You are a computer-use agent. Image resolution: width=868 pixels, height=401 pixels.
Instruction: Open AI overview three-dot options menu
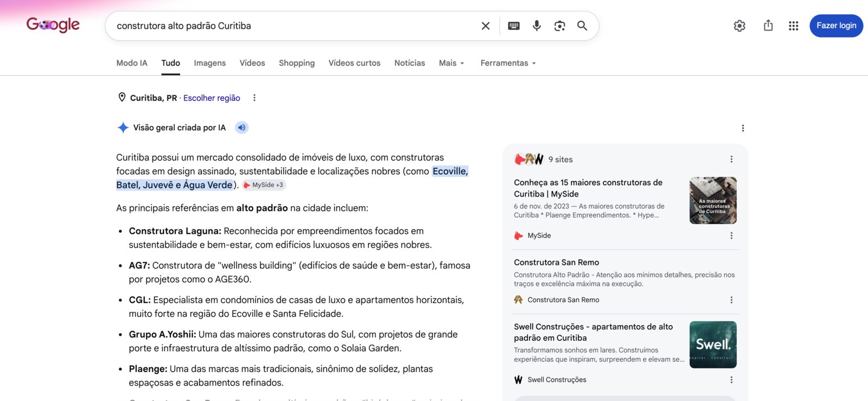tap(743, 128)
